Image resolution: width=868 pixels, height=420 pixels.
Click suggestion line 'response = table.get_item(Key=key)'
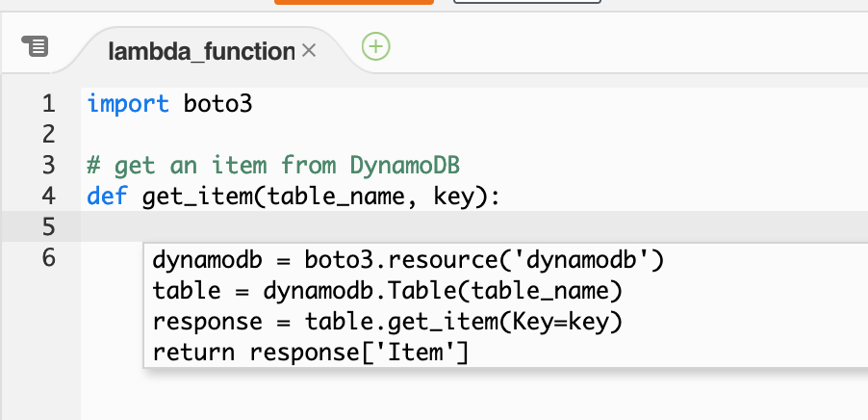(x=388, y=322)
